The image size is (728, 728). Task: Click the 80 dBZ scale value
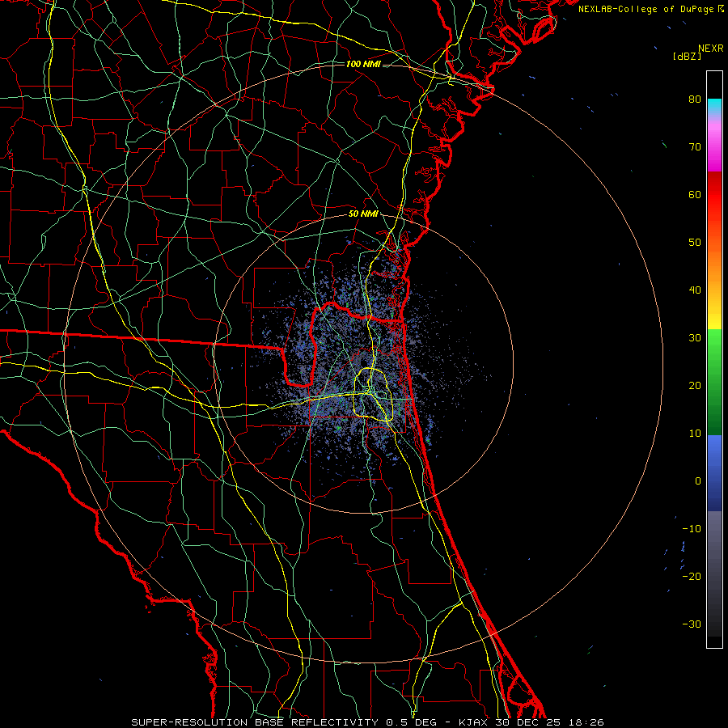(695, 99)
